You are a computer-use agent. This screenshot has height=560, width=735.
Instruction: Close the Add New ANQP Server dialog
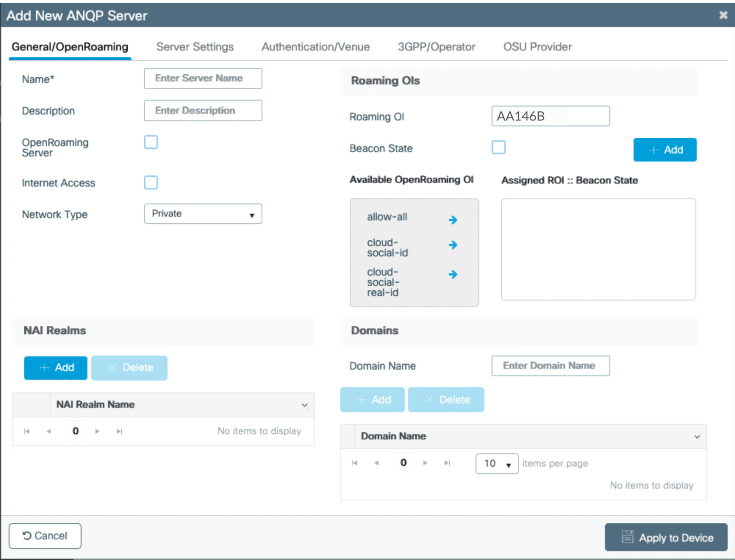pyautogui.click(x=723, y=15)
